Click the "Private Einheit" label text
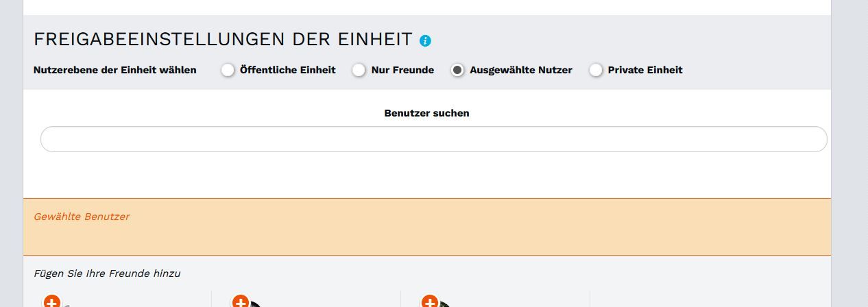This screenshot has width=868, height=307. click(x=644, y=70)
